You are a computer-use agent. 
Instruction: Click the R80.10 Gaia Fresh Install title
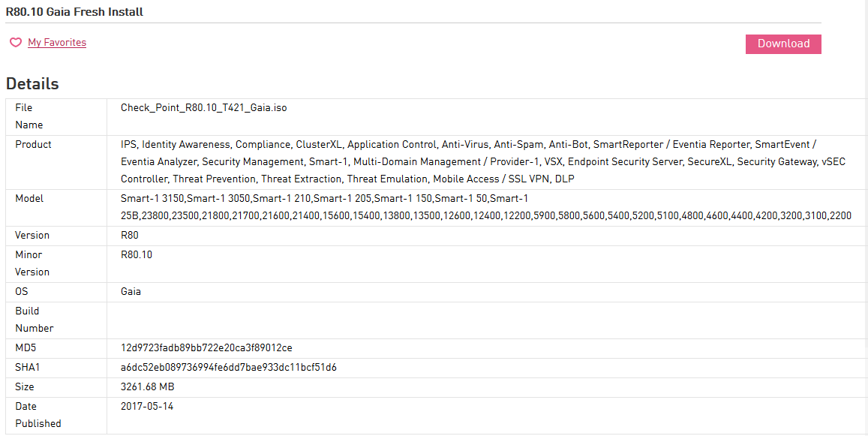point(74,12)
